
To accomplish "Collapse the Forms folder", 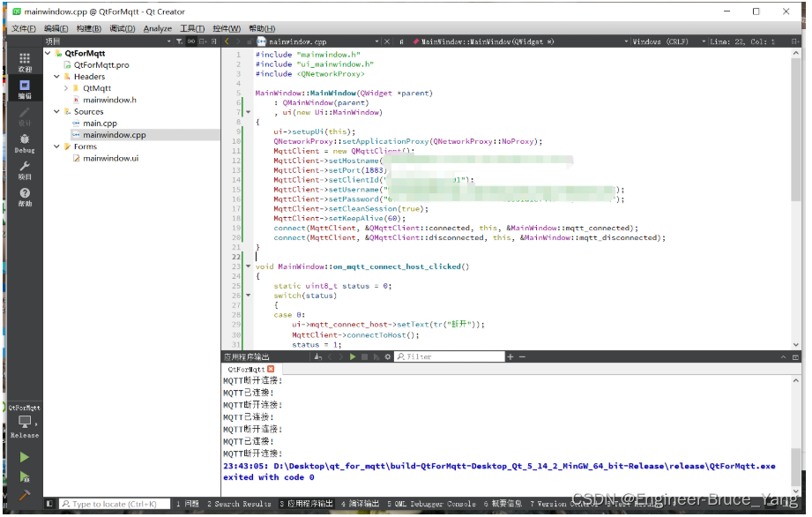I will click(56, 146).
